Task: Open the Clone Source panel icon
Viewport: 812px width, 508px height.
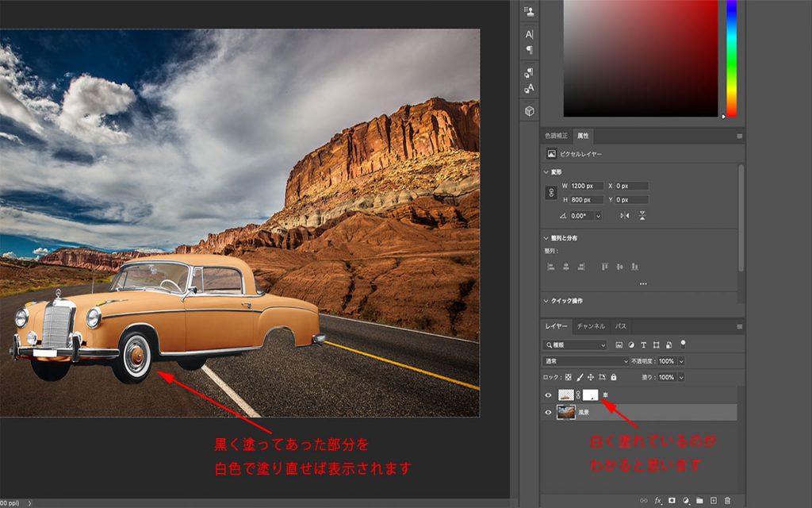Action: [x=529, y=11]
